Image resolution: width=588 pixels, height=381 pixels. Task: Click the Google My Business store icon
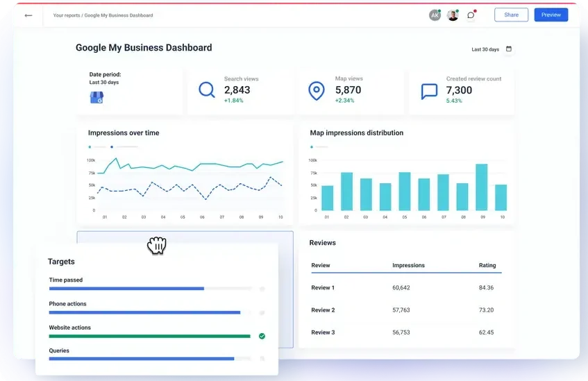tap(96, 97)
